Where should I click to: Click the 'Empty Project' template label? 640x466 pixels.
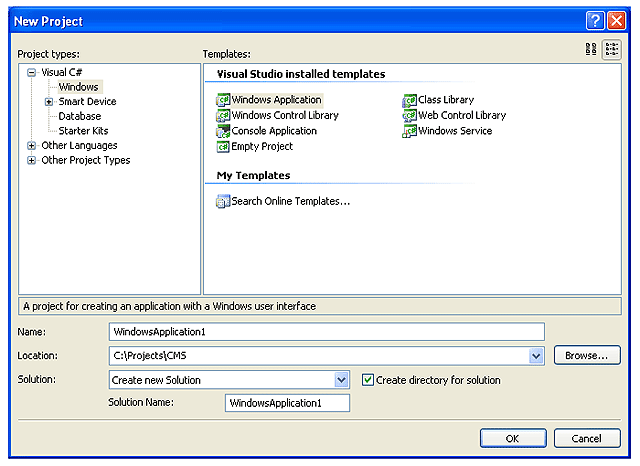tap(262, 146)
